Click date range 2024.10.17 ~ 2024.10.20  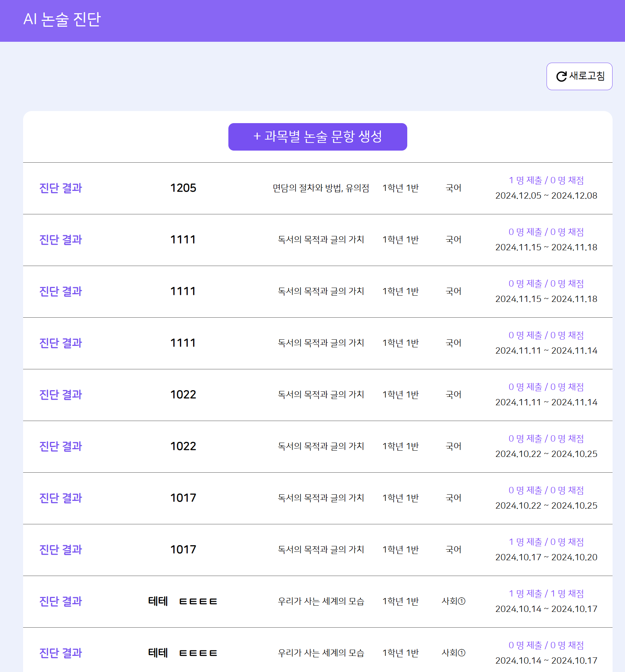tap(546, 557)
